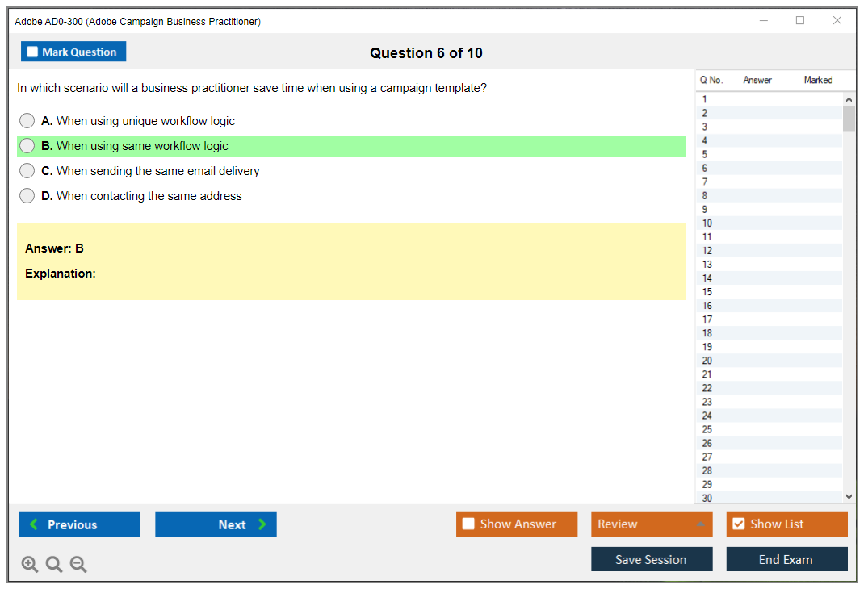868x593 pixels.
Task: Click the Save Session button
Action: 652,560
